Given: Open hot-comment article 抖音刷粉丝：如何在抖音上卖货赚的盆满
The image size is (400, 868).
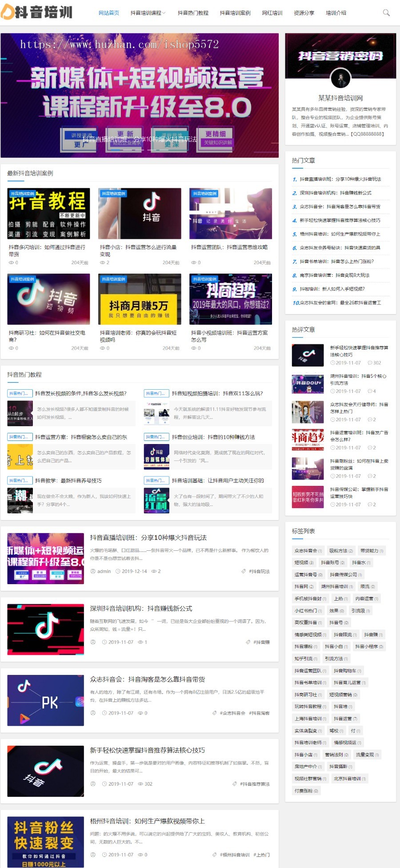Looking at the screenshot, I should tap(359, 464).
